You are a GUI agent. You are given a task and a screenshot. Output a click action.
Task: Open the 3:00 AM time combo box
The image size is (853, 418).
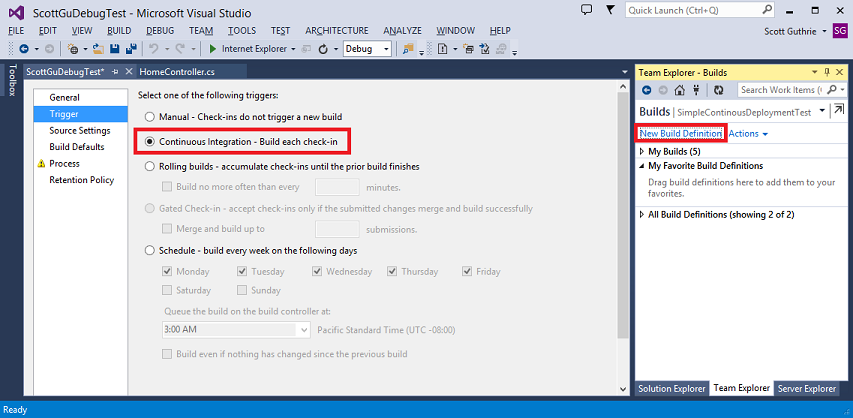click(x=236, y=329)
